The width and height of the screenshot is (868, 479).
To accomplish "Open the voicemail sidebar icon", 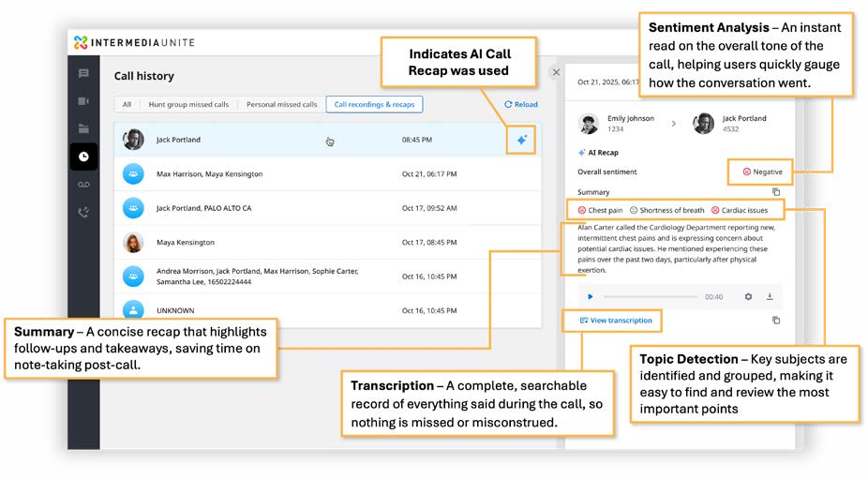I will click(83, 185).
